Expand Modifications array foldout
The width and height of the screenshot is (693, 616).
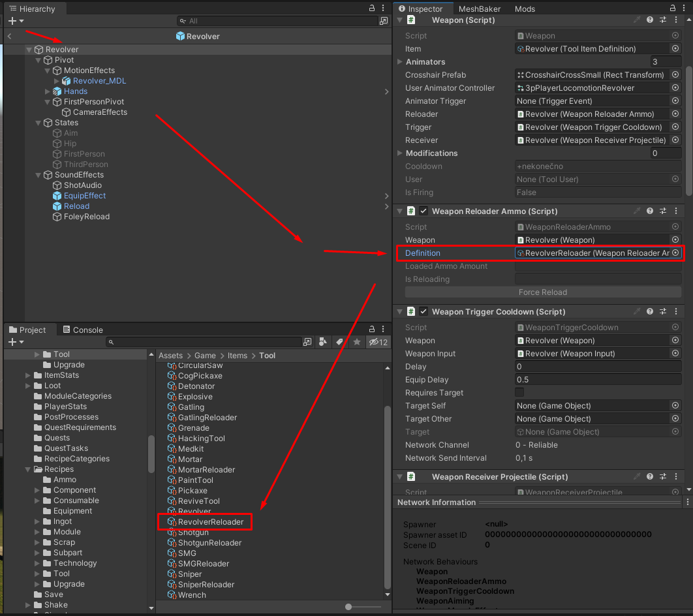pos(399,153)
